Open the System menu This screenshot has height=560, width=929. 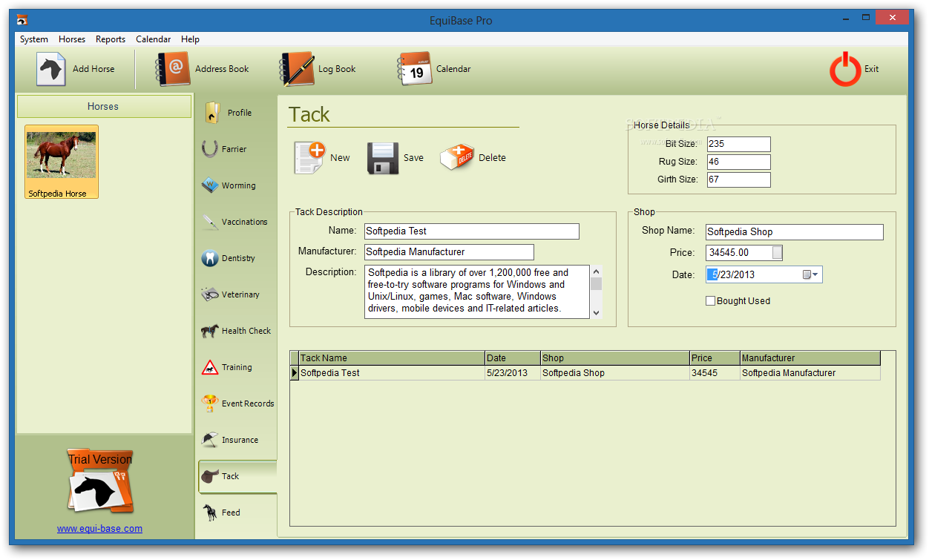[x=34, y=39]
